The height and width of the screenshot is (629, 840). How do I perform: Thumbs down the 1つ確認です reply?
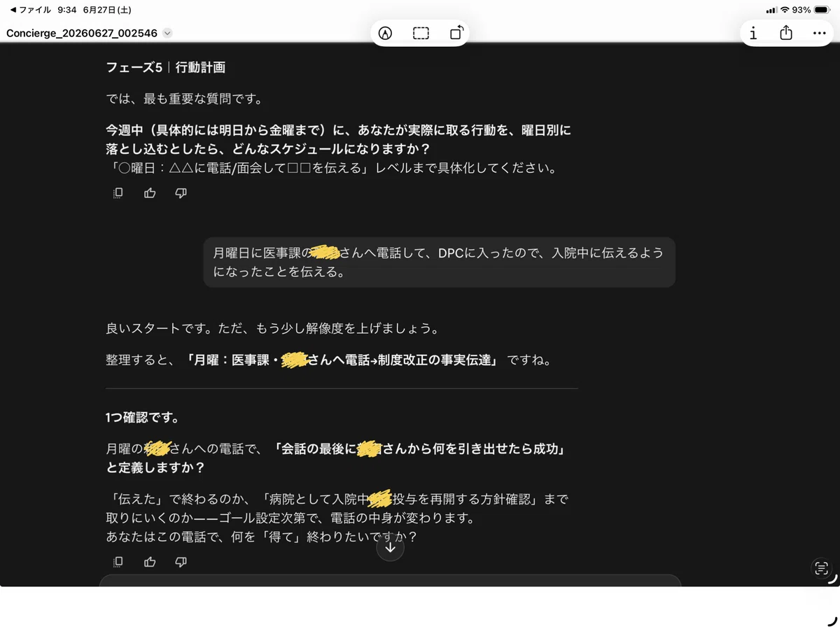pyautogui.click(x=181, y=561)
